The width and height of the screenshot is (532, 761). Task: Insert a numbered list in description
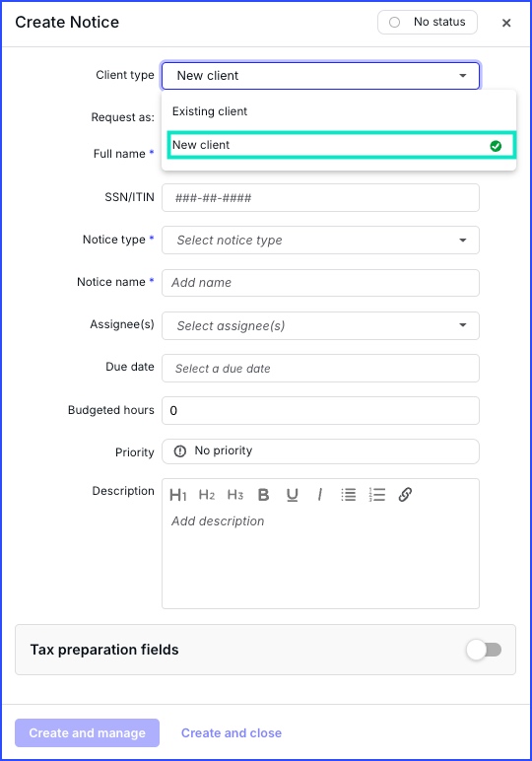(376, 495)
